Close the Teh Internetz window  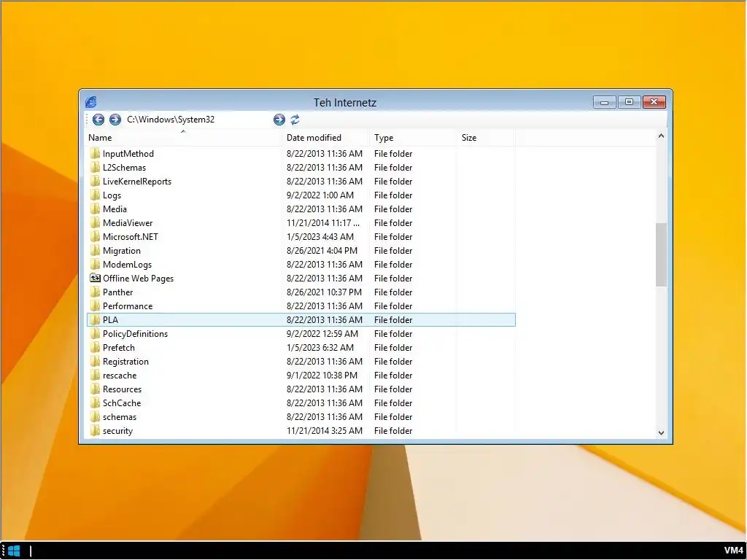654,102
